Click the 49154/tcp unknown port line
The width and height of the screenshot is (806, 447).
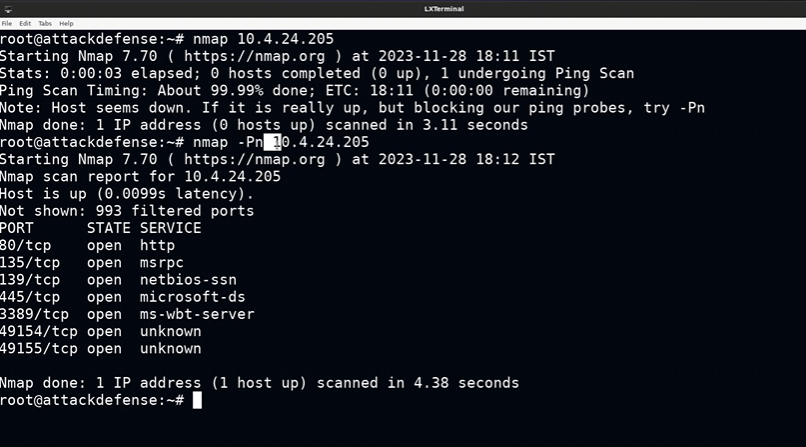click(100, 331)
